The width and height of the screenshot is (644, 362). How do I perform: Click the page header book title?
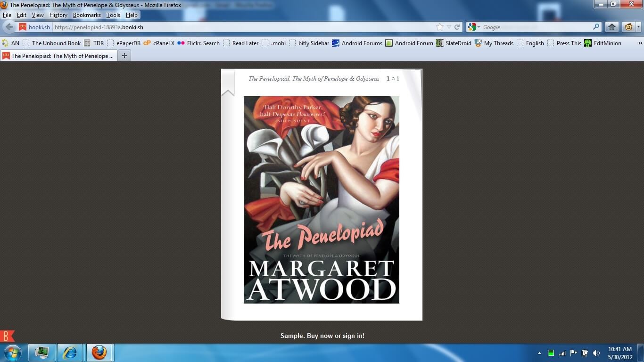pos(314,79)
